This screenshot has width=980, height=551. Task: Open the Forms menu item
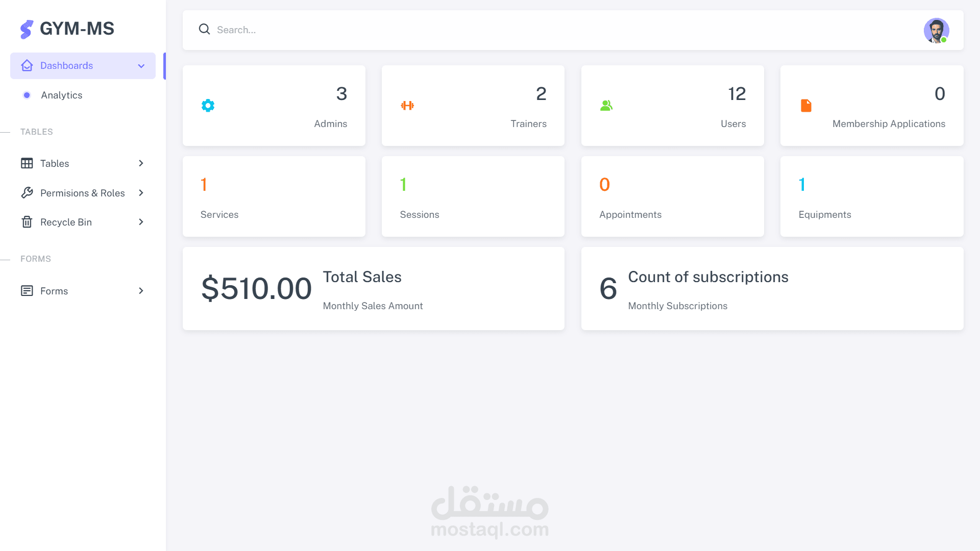[x=54, y=291]
